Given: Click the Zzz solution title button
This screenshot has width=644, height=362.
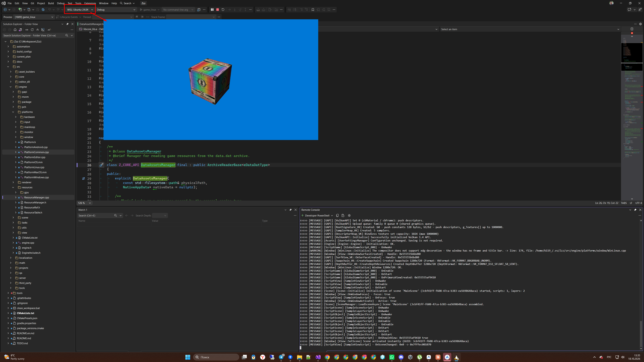Looking at the screenshot, I should (143, 3).
